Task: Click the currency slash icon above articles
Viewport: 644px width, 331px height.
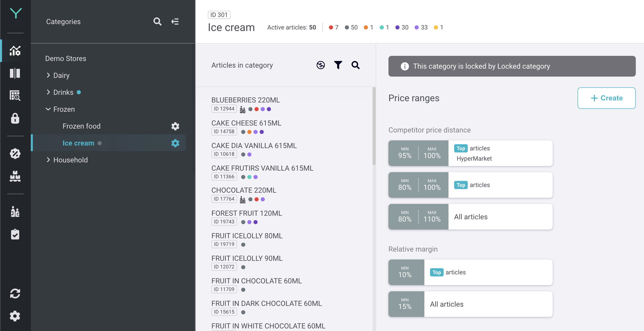Action: (321, 65)
